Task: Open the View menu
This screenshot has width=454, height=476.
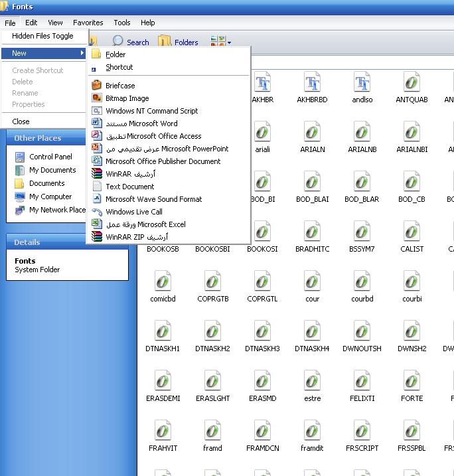Action: click(x=55, y=23)
